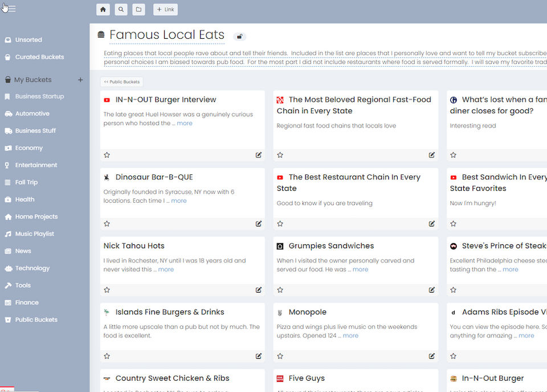The width and height of the screenshot is (547, 392).
Task: Expand 'more' on Grumpies Sandwiches description
Action: point(360,269)
